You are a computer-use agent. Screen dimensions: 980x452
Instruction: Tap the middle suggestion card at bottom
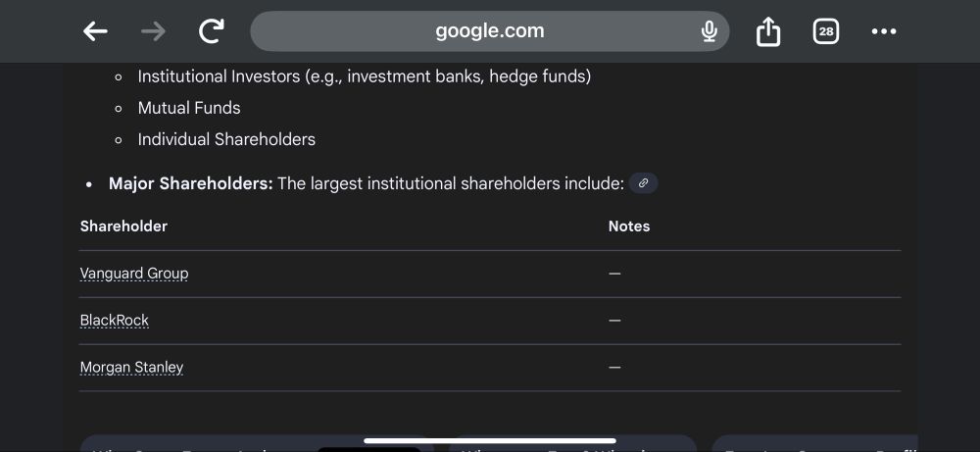click(x=572, y=443)
